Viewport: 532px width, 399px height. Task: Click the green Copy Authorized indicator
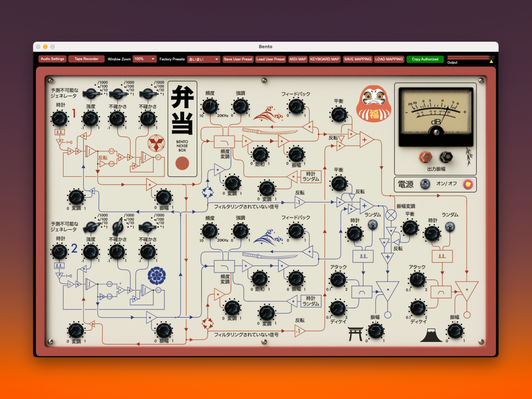(425, 59)
